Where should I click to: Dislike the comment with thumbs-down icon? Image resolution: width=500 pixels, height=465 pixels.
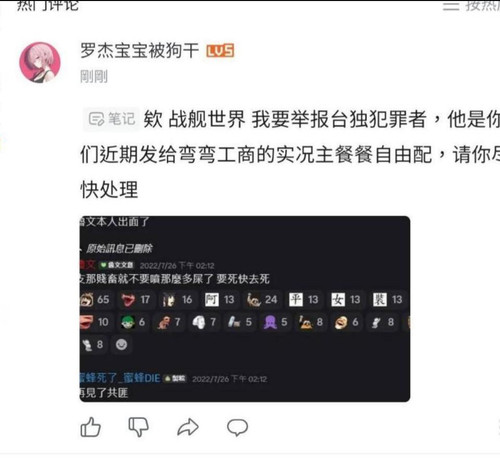pos(139,427)
